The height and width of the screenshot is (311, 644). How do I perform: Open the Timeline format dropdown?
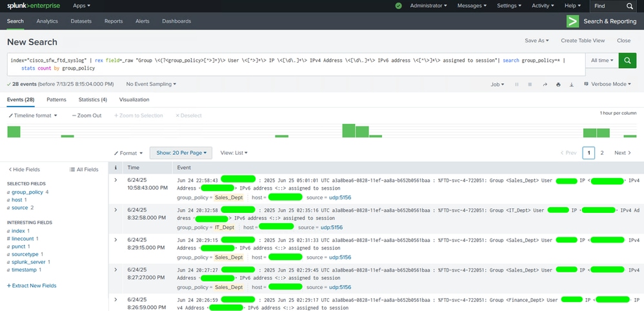[32, 115]
